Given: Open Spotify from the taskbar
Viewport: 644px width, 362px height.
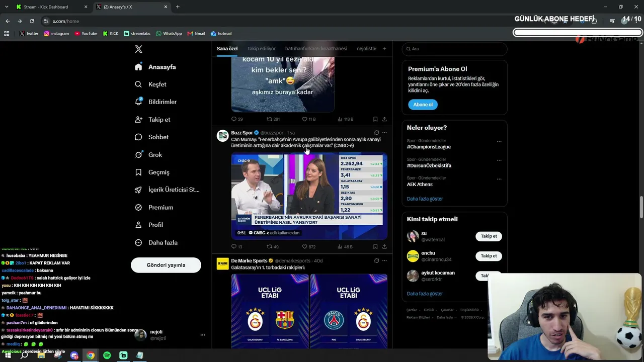Looking at the screenshot, I should 107,355.
